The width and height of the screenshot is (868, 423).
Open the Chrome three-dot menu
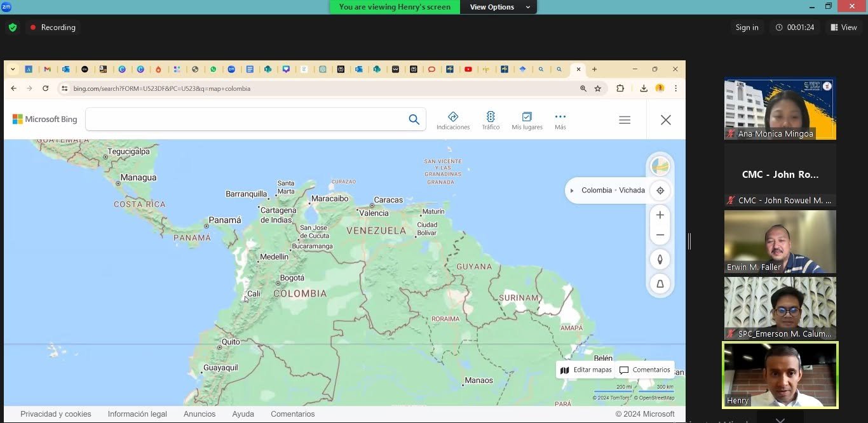(x=675, y=89)
